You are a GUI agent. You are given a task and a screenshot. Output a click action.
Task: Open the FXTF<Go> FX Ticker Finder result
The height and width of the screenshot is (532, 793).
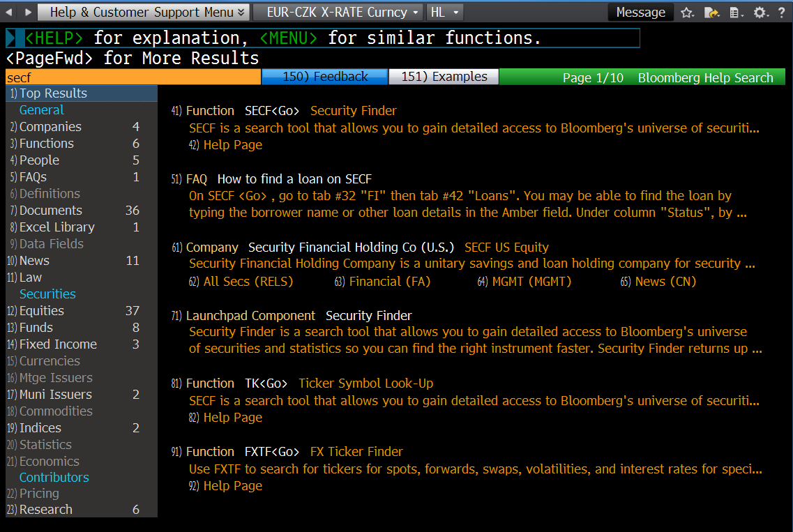(x=287, y=452)
